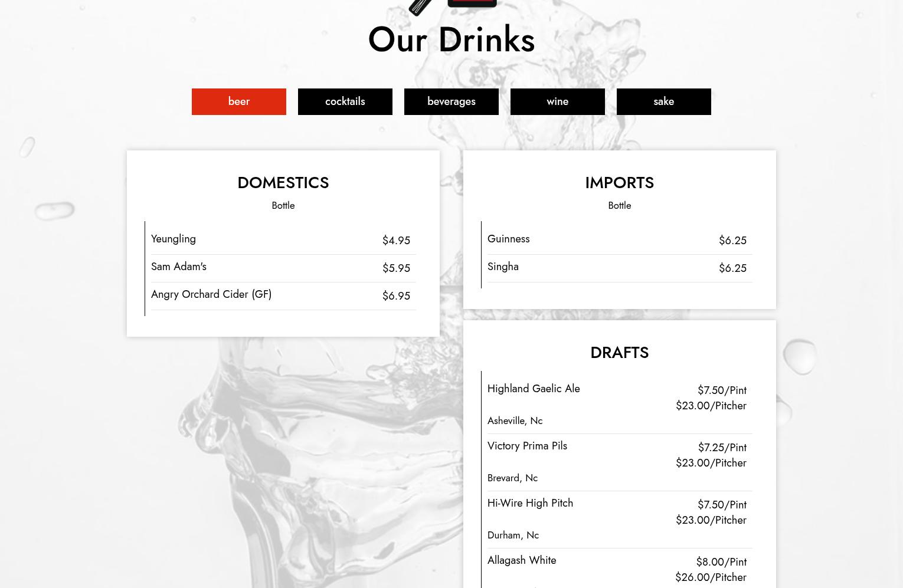Select the Highland Gaelic Ale draft

534,389
